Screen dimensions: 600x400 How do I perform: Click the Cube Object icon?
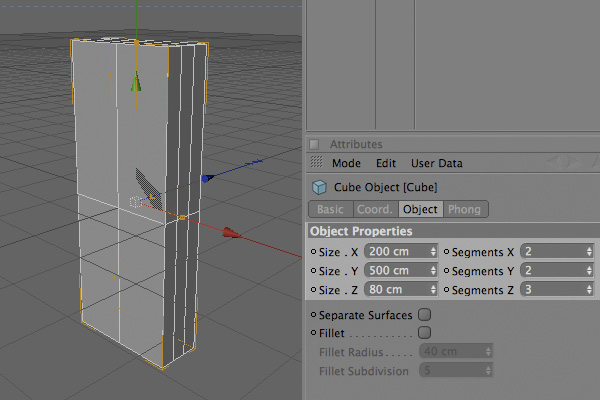point(319,187)
